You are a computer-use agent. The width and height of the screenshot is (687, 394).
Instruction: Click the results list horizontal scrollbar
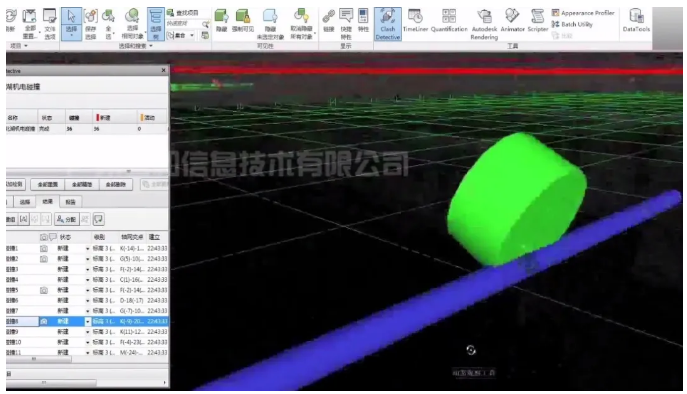[x=39, y=359]
